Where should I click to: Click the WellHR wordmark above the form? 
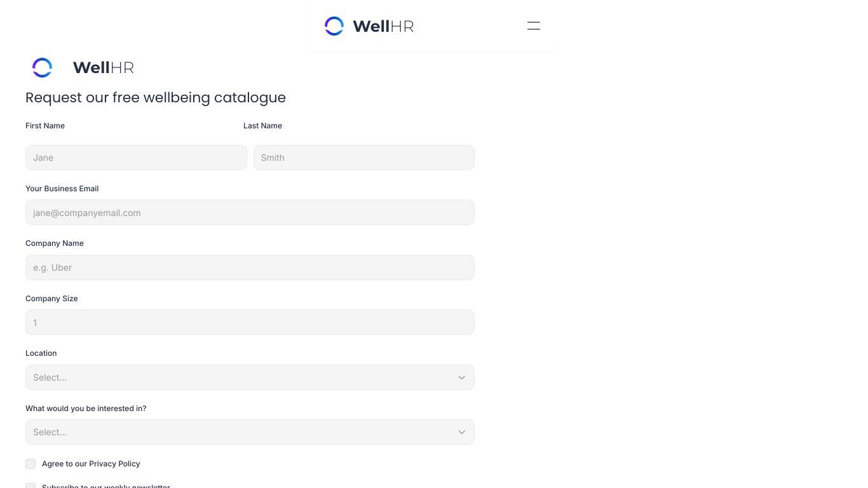[x=104, y=67]
